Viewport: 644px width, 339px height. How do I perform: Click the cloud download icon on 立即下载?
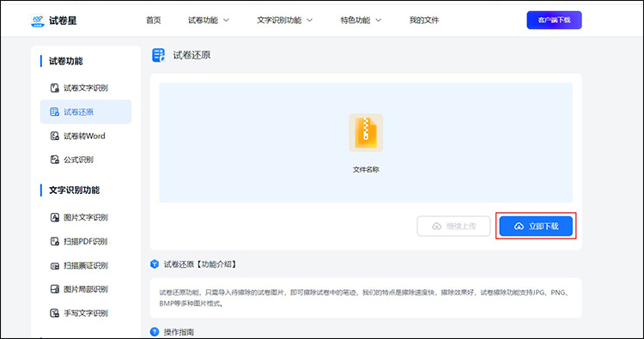click(x=519, y=226)
